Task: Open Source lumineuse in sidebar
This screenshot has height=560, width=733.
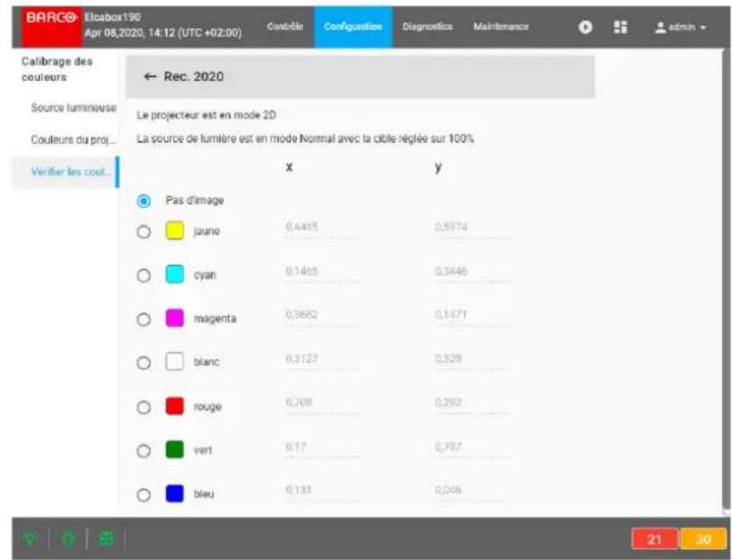Action: point(74,108)
